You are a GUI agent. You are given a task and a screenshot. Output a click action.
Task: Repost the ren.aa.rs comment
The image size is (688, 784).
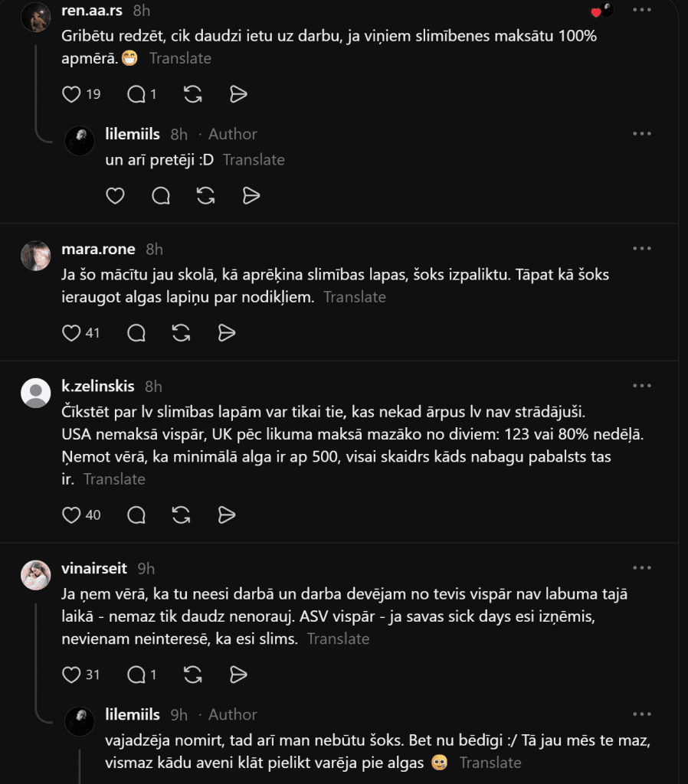click(192, 94)
